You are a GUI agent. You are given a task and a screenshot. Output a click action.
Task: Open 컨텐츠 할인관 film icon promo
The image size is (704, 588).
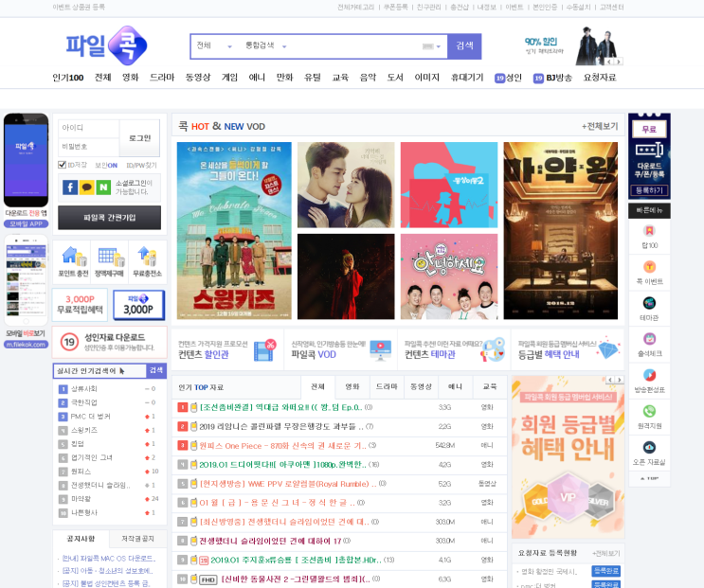(x=227, y=349)
